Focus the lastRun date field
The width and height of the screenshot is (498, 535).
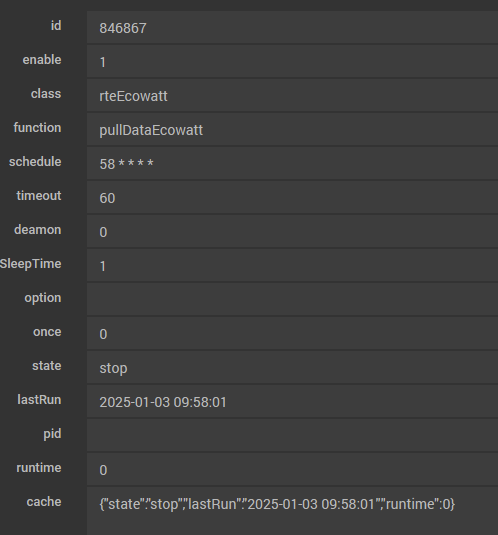pyautogui.click(x=292, y=402)
